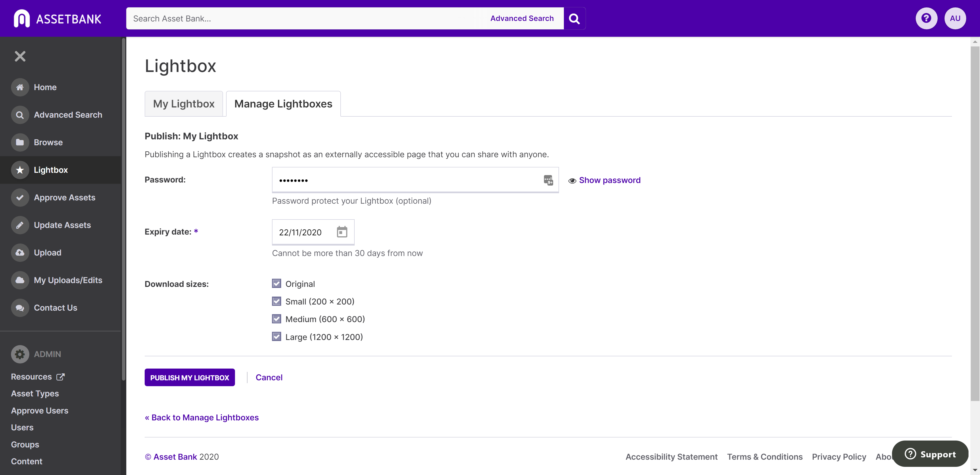Uncheck the Original download size
980x475 pixels.
[x=277, y=284]
